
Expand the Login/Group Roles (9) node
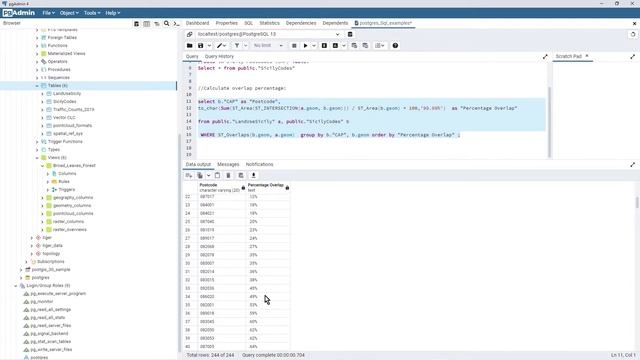[x=16, y=286]
